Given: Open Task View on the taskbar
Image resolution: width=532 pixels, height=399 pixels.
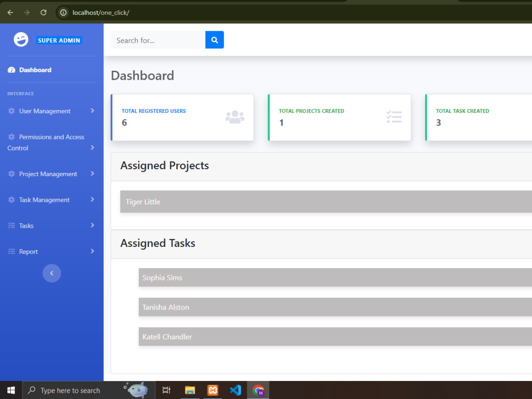Looking at the screenshot, I should tap(166, 390).
